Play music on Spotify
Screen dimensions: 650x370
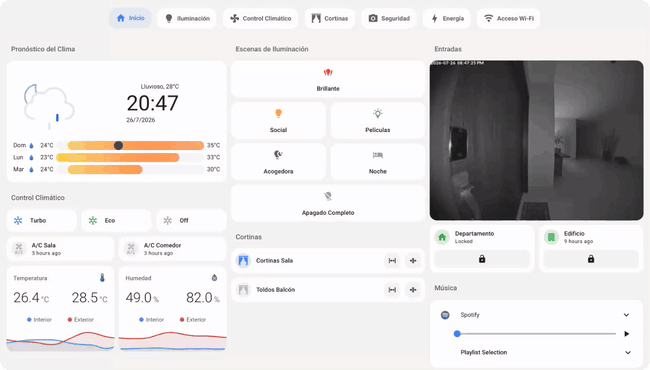pos(626,334)
